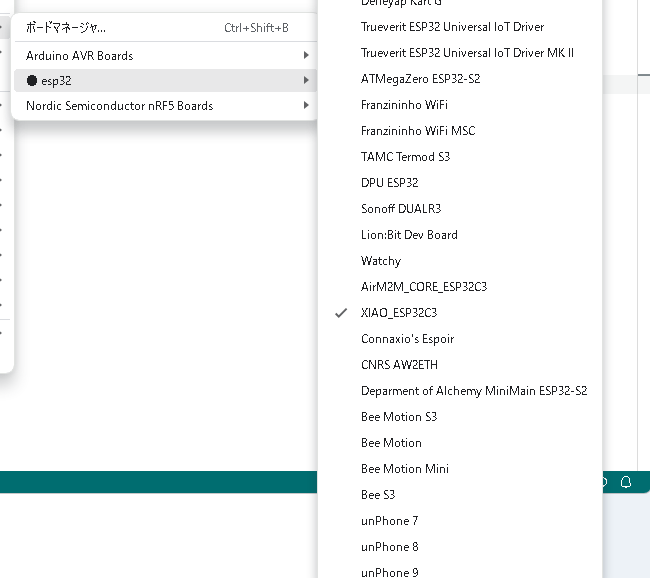Select Trueverit ESP32 Universal IoT Driver board
The image size is (650, 578).
pyautogui.click(x=460, y=27)
